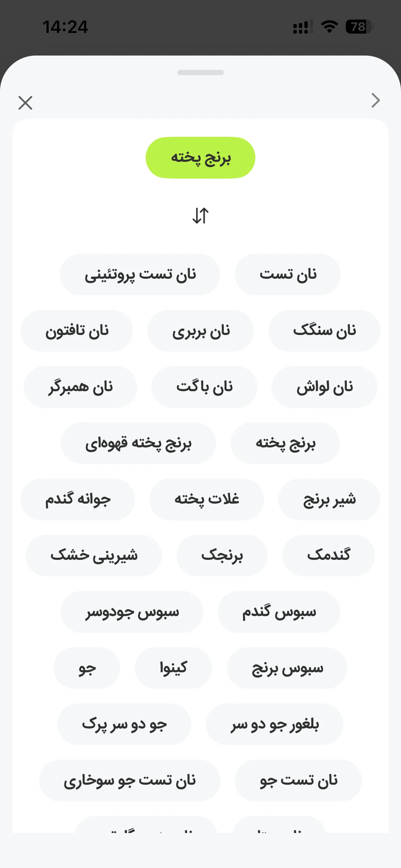Viewport: 401px width, 868px height.
Task: Choose the غلات پخته chip
Action: point(206,499)
